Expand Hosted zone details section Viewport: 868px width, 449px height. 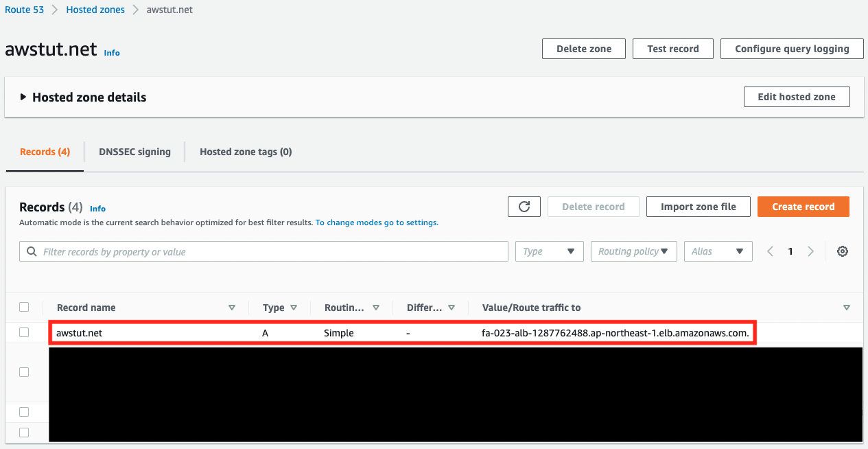[x=23, y=97]
